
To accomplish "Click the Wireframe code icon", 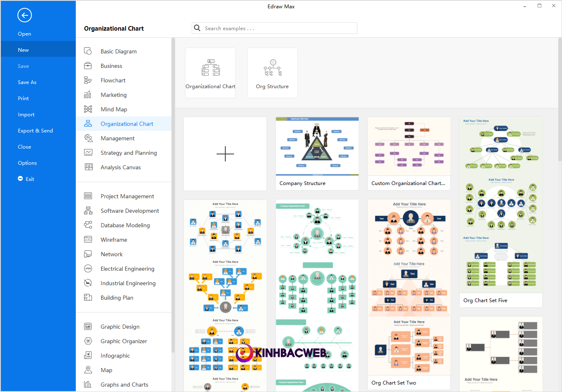I will pyautogui.click(x=88, y=239).
